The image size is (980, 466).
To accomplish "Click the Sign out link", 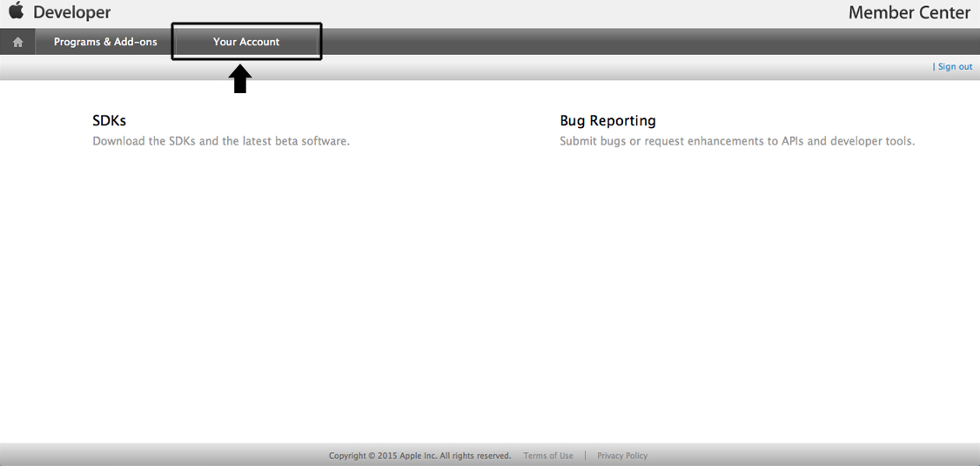I will click(955, 66).
